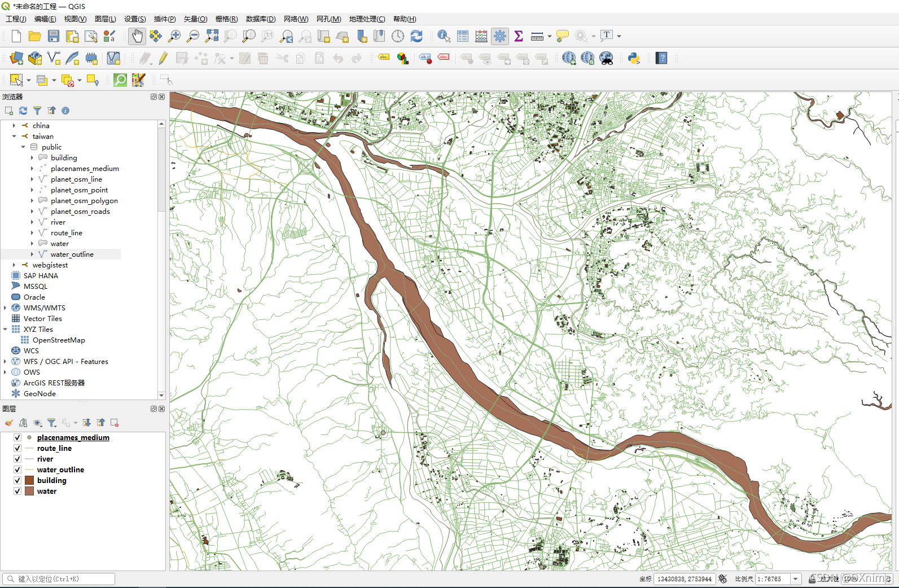Open the Python console

[634, 58]
